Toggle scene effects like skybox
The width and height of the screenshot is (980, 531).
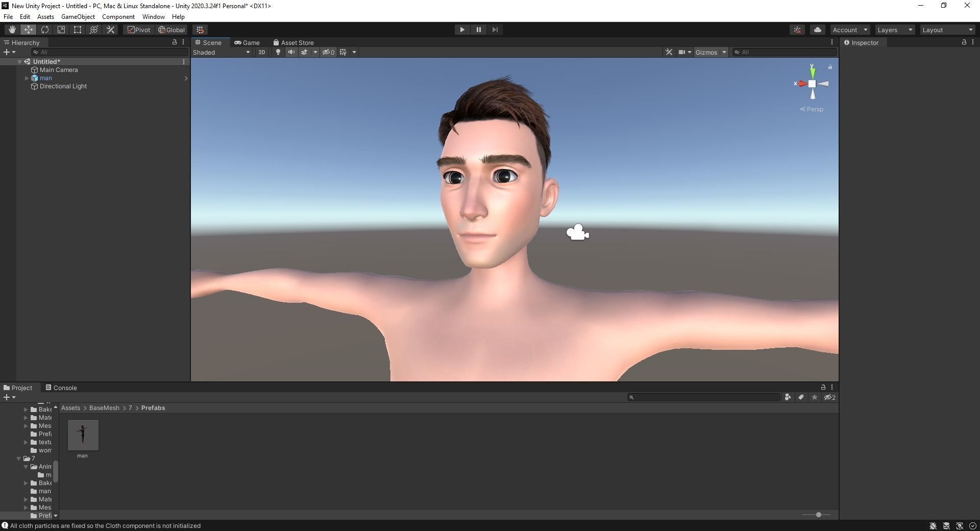304,52
